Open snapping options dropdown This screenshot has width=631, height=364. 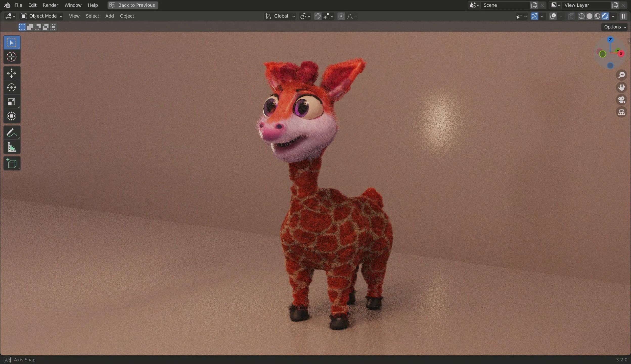328,16
